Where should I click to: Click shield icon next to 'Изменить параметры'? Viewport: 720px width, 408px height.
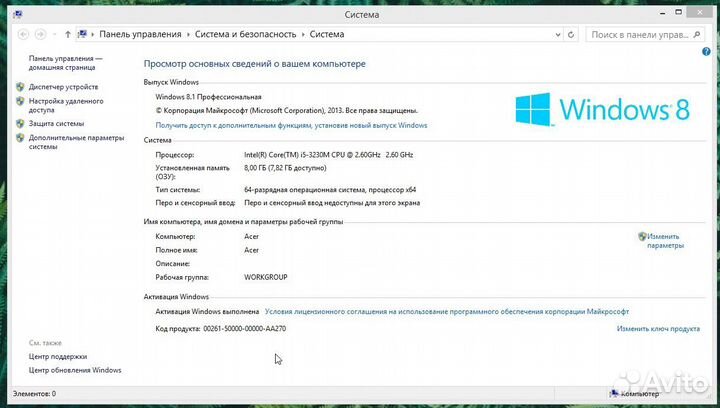[x=642, y=237]
